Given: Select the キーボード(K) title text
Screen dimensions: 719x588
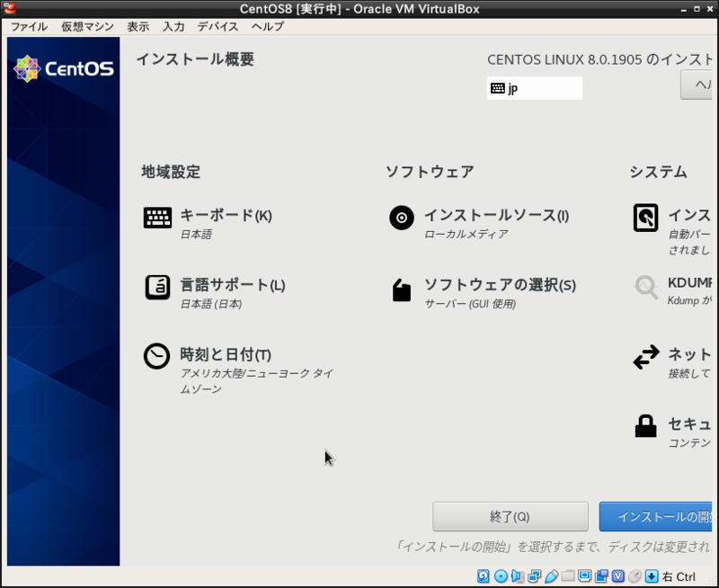Looking at the screenshot, I should point(226,215).
